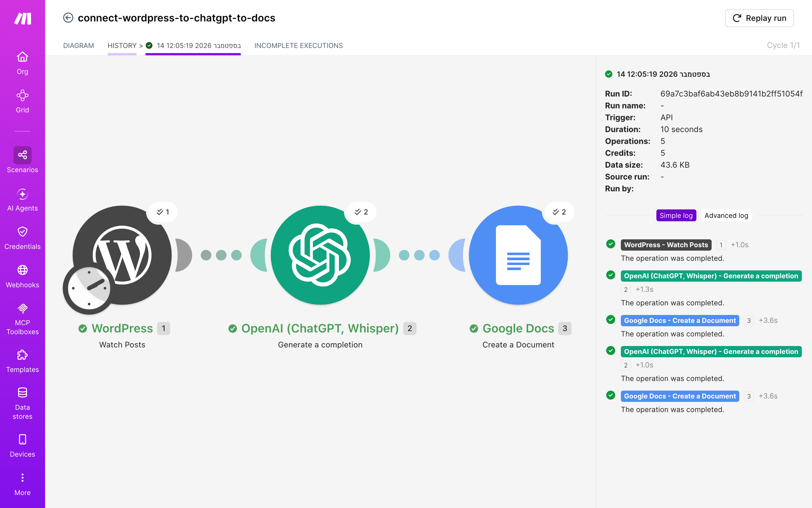Screen dimensions: 812x508
Task: Switch to Advanced log view
Action: [726, 215]
